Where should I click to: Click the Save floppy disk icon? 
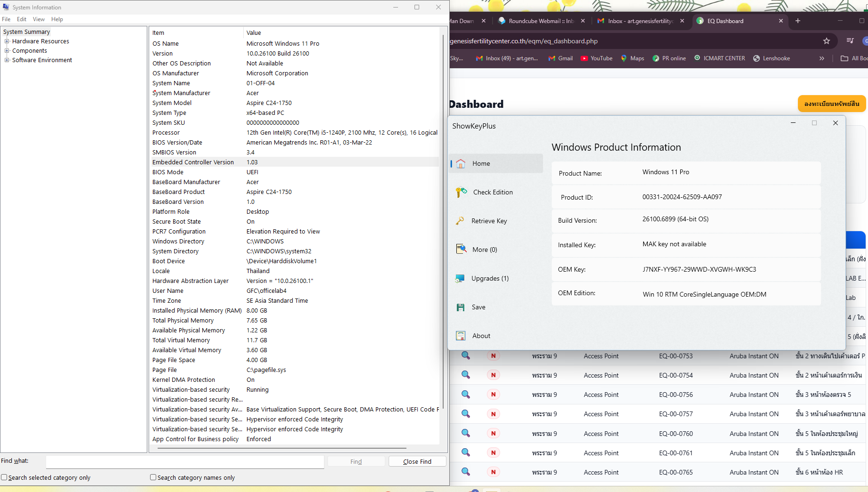tap(461, 307)
